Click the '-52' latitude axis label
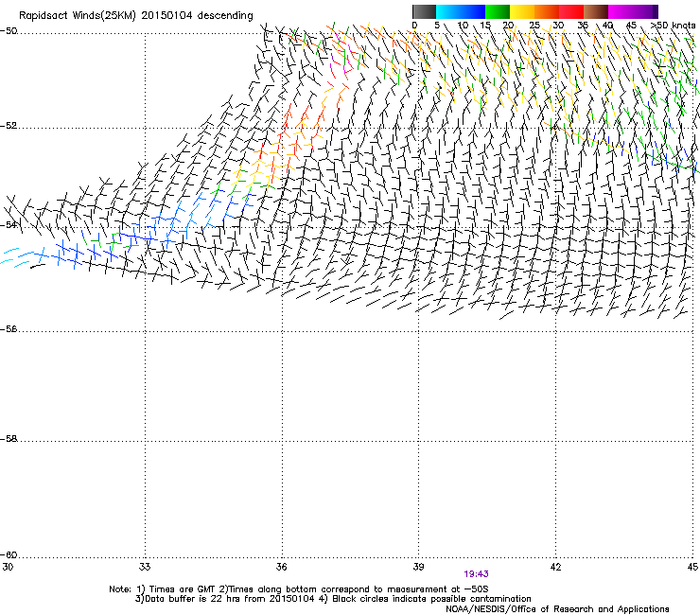The image size is (700, 615). 9,126
